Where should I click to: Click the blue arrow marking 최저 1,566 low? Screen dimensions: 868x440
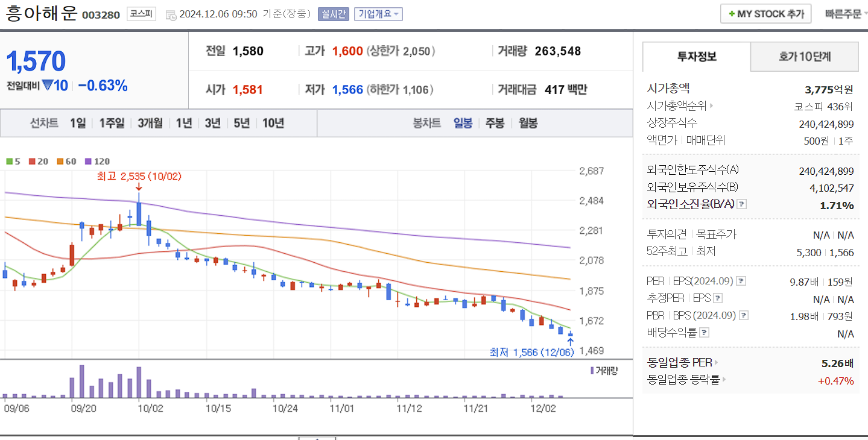click(569, 341)
